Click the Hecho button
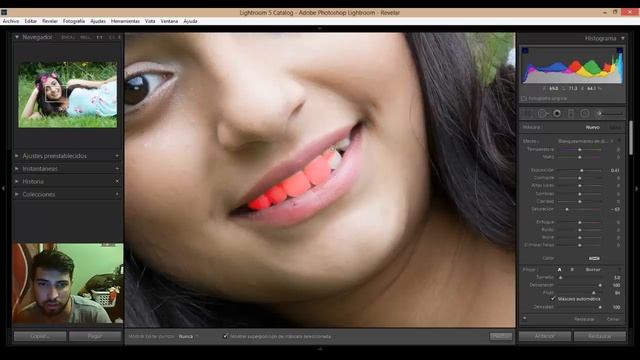The image size is (640, 360). (500, 336)
